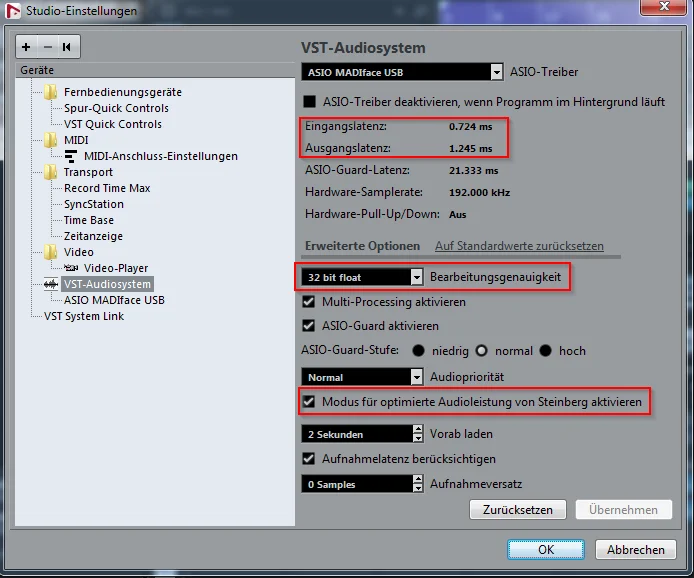Click the Abbrechen button

pos(636,549)
